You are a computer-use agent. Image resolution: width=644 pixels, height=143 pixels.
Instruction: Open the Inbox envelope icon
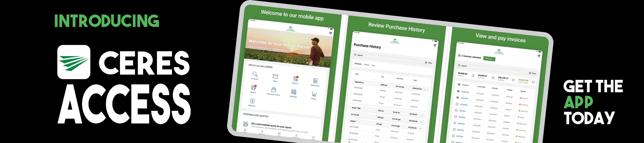(x=275, y=77)
